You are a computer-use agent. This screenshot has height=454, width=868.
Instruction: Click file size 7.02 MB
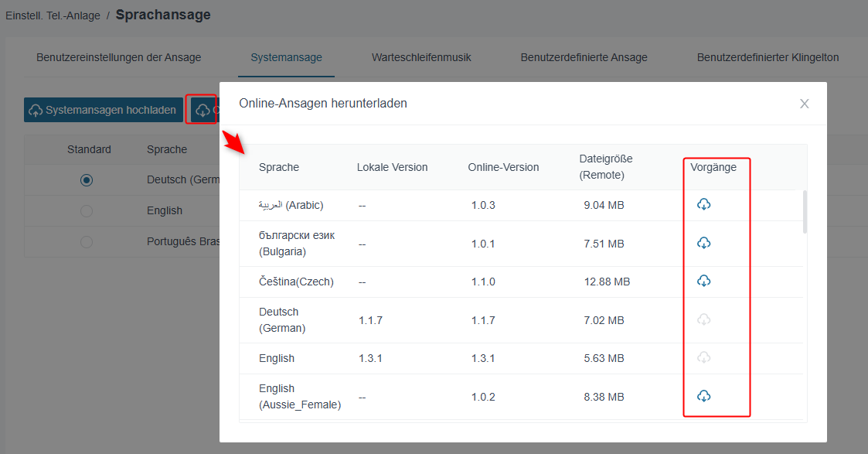604,320
